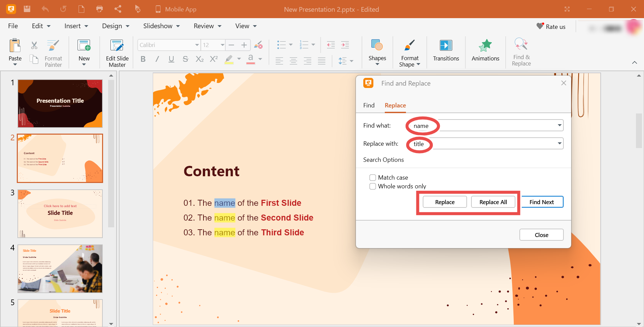This screenshot has width=644, height=327.
Task: Enable Whole words only checkbox
Action: pos(373,186)
